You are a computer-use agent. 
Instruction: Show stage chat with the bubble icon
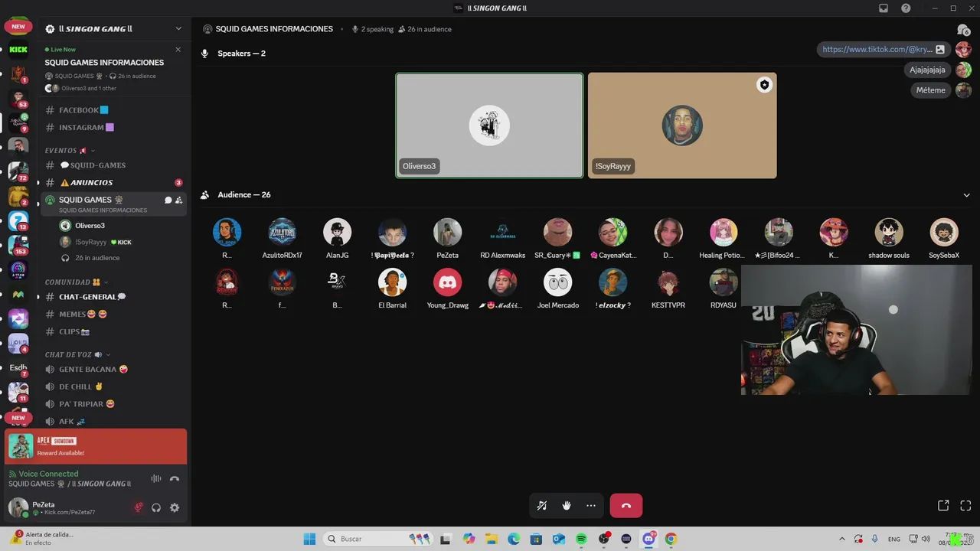963,30
